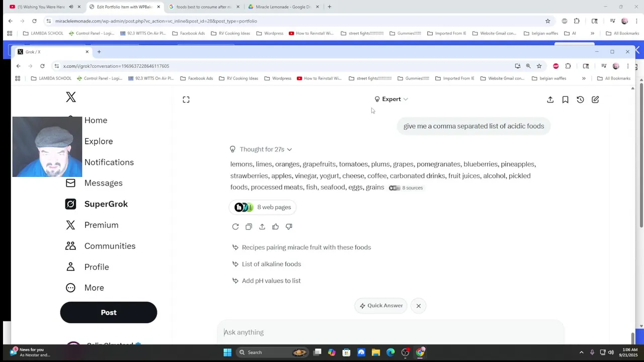Open a new tab in Grok window

click(x=99, y=52)
